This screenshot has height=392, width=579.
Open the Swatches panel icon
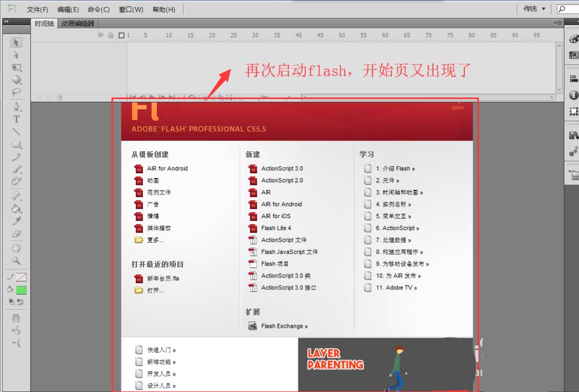573,55
